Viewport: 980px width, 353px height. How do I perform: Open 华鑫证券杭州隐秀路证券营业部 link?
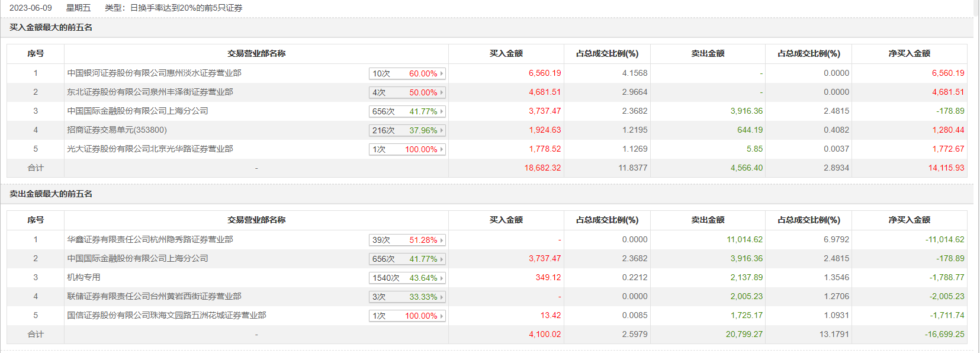point(150,240)
